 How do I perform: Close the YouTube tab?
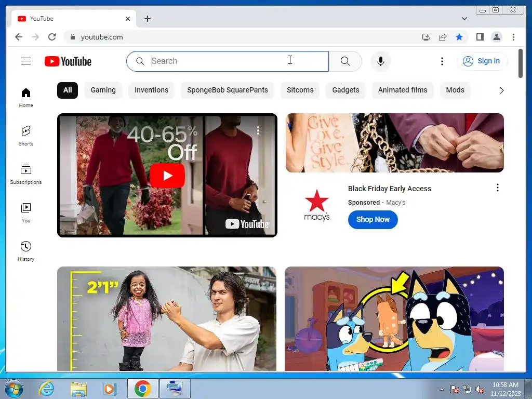tap(128, 19)
